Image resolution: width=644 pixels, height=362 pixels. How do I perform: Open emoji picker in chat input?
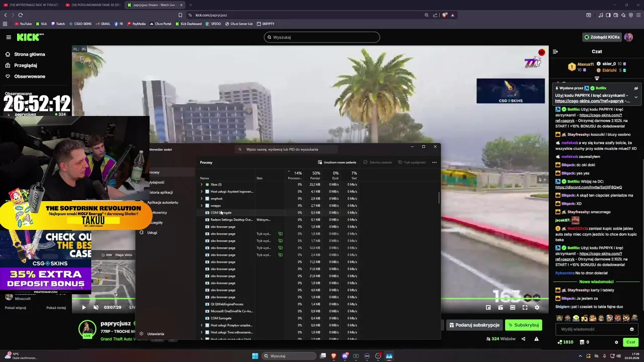[x=632, y=329]
